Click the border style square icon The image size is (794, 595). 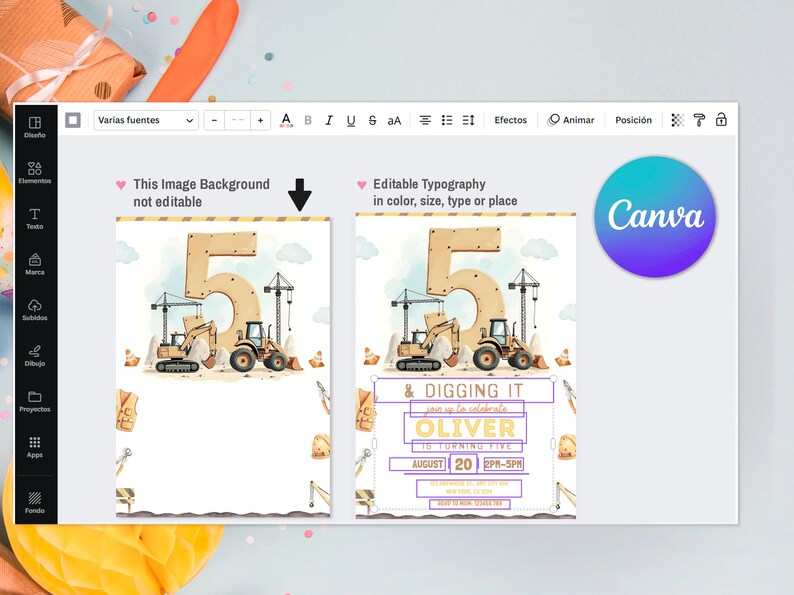[x=73, y=120]
